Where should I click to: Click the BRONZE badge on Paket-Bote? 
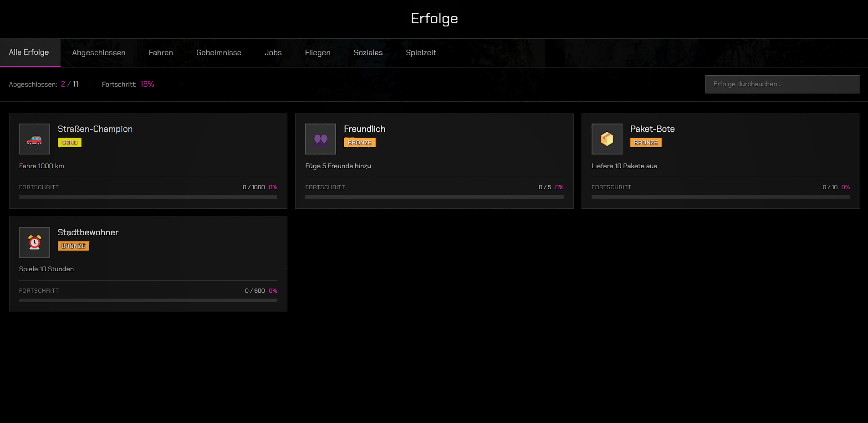coord(646,143)
